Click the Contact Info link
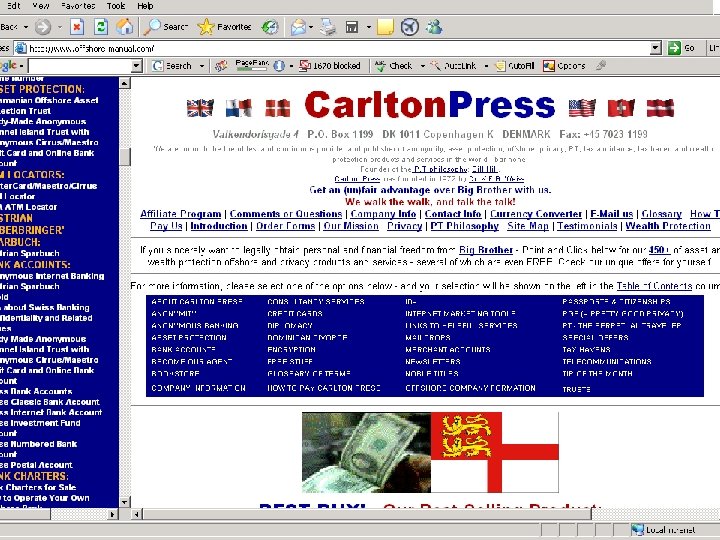720x540 pixels. point(453,214)
